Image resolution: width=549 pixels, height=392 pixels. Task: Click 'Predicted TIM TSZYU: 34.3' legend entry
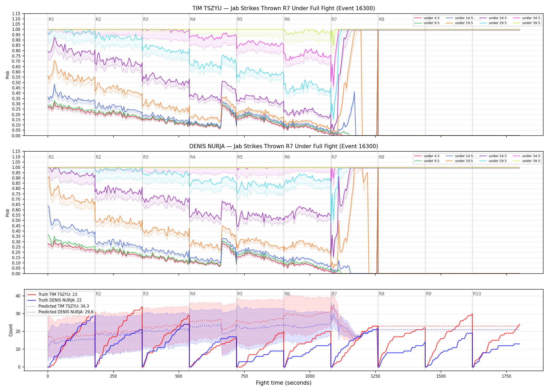point(58,306)
